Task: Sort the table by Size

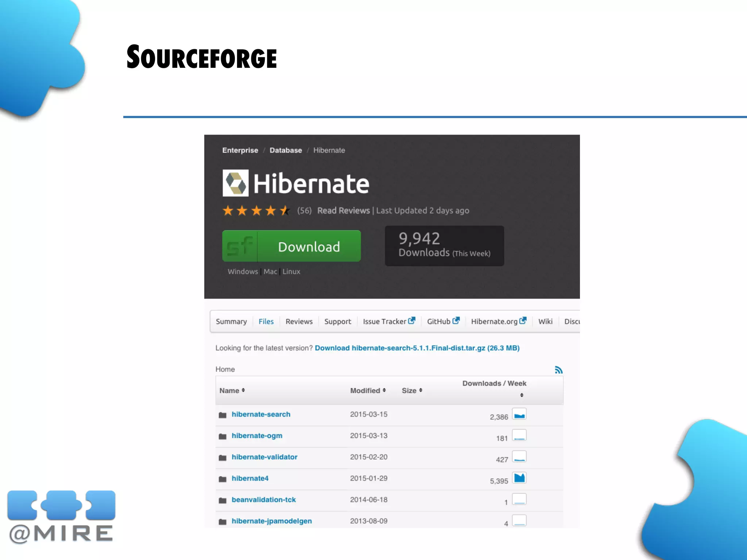Action: click(412, 390)
